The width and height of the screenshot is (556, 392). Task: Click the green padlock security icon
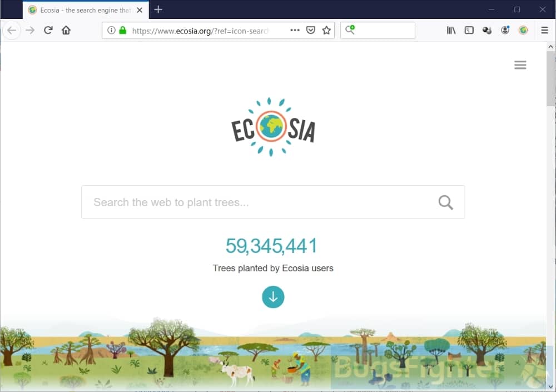(x=123, y=31)
